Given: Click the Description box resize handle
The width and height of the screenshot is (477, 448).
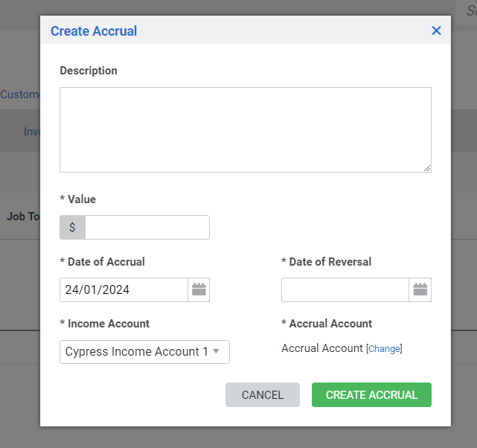Looking at the screenshot, I should (427, 168).
